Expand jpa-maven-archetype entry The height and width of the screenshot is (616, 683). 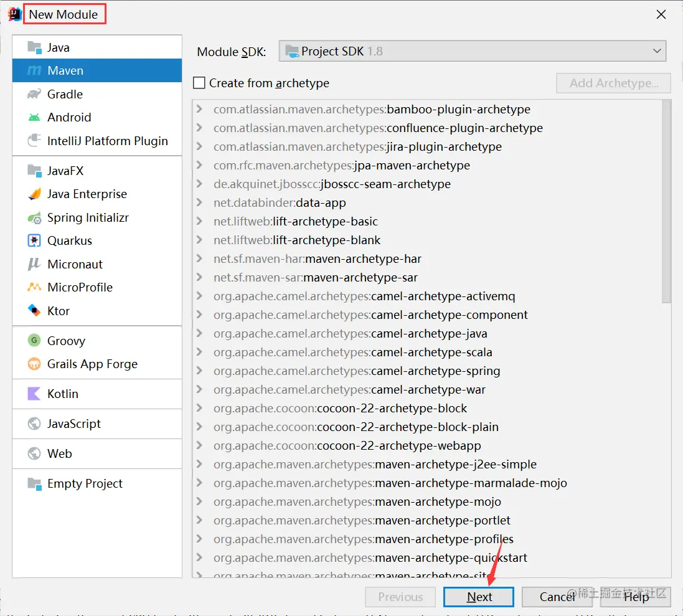coord(199,164)
